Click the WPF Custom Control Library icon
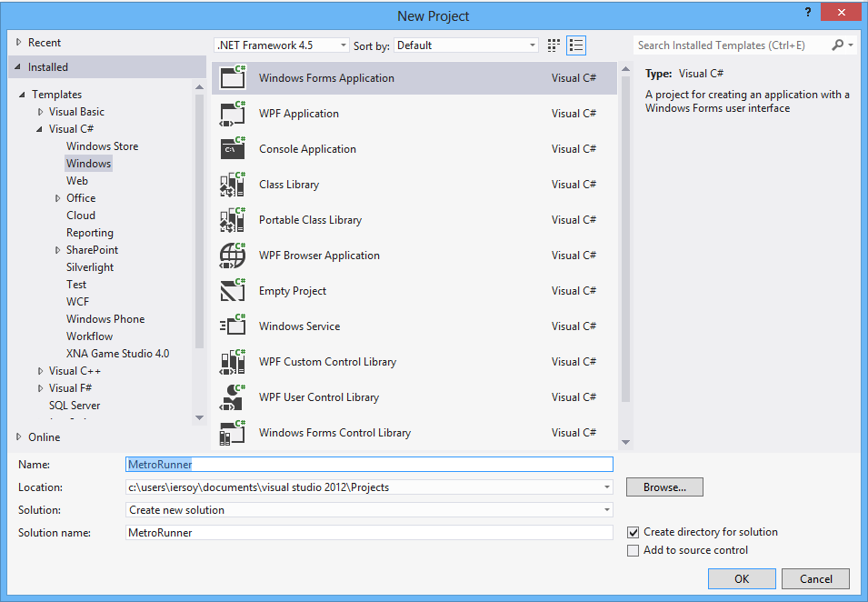The width and height of the screenshot is (868, 602). (x=233, y=362)
